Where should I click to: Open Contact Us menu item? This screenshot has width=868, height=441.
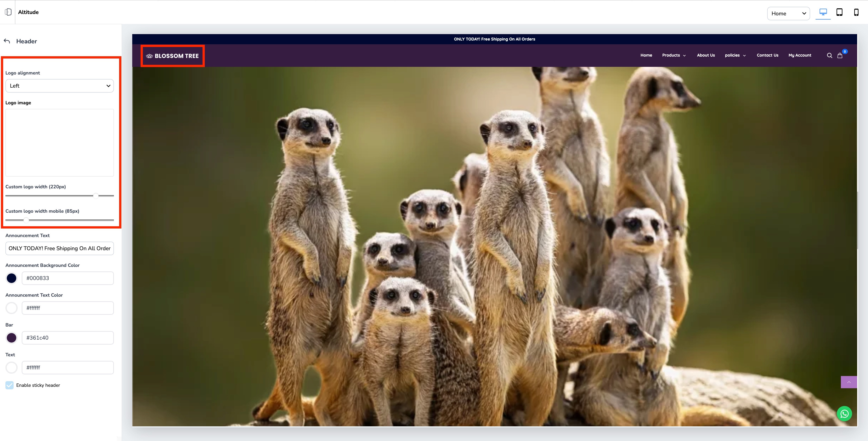point(767,55)
